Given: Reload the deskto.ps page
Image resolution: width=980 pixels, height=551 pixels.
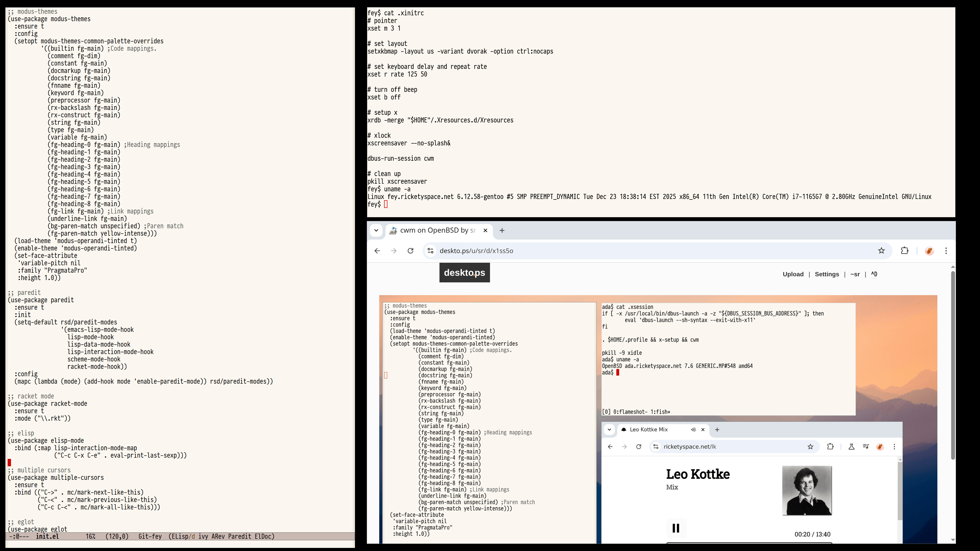Looking at the screenshot, I should click(x=410, y=251).
